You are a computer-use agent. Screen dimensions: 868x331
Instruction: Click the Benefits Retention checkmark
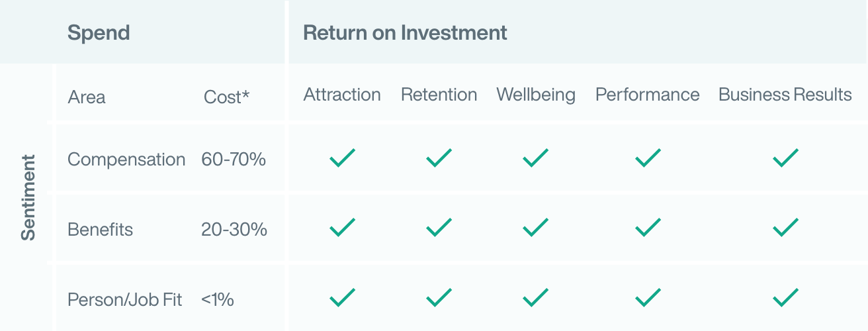coord(439,228)
